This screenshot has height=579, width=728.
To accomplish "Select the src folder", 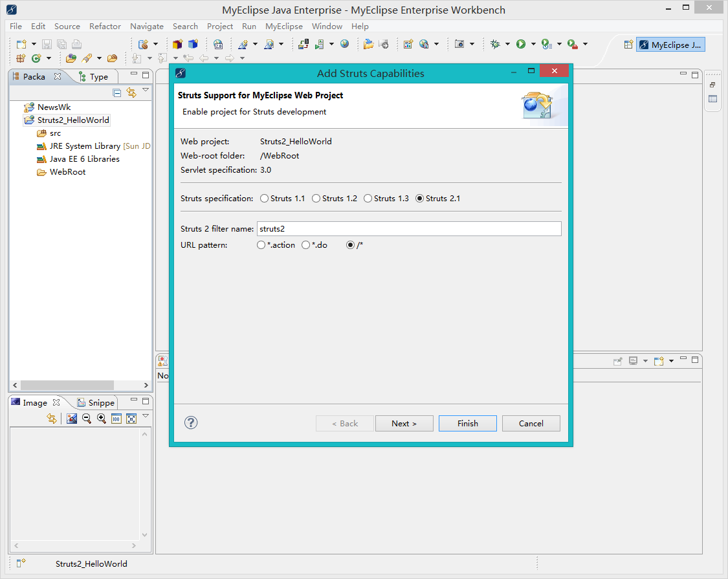I will point(49,133).
